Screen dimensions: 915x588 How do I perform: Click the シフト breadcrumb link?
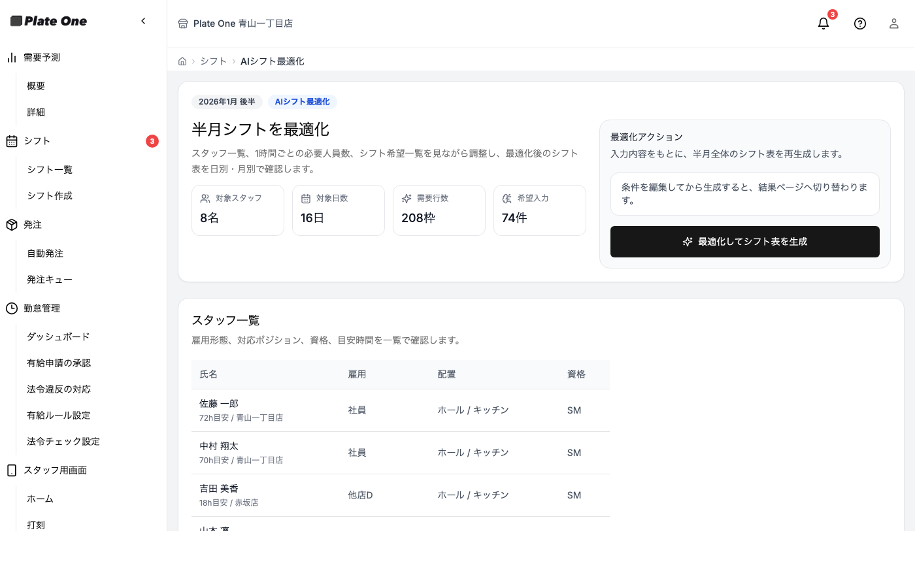point(213,61)
